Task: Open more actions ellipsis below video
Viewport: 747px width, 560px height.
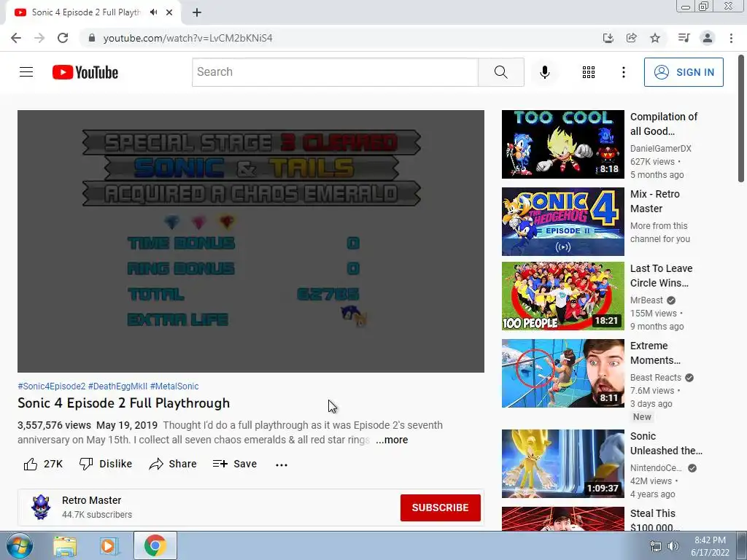Action: (282, 464)
